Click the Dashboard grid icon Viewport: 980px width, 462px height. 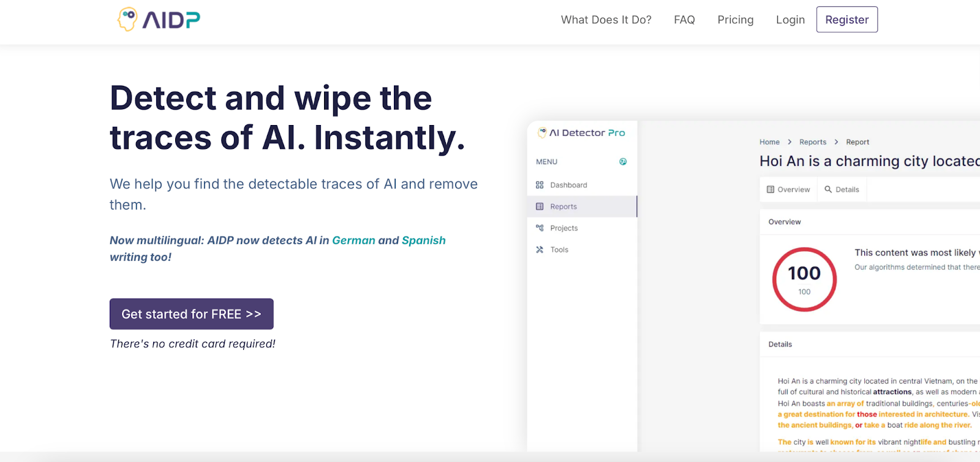click(540, 185)
